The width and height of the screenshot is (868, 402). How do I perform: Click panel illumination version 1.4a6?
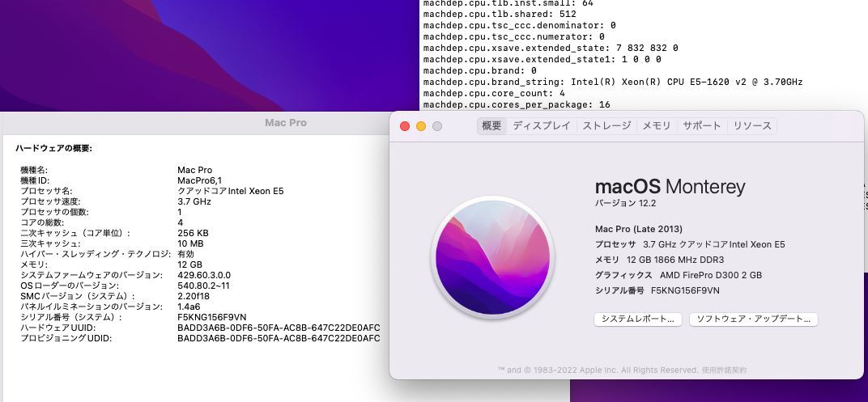(x=189, y=307)
